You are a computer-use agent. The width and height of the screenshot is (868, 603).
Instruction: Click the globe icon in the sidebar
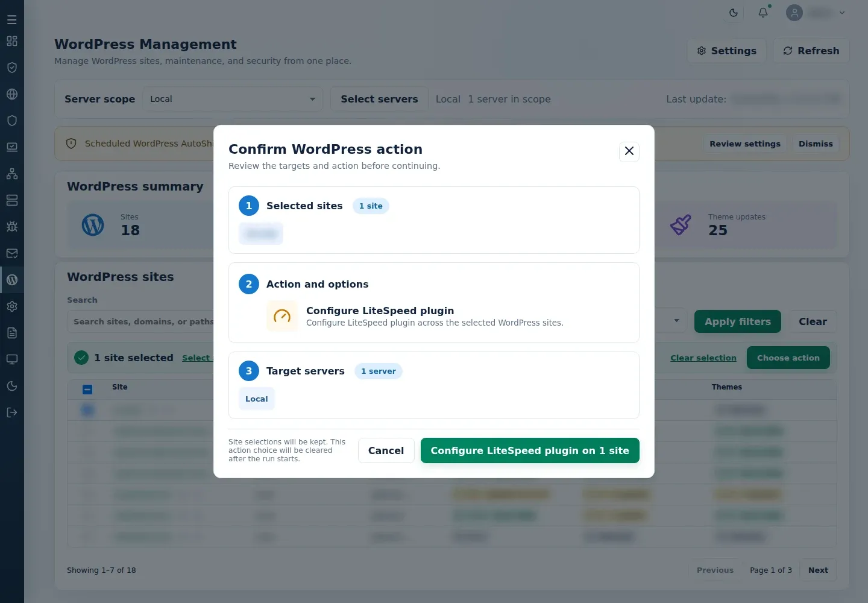point(12,94)
